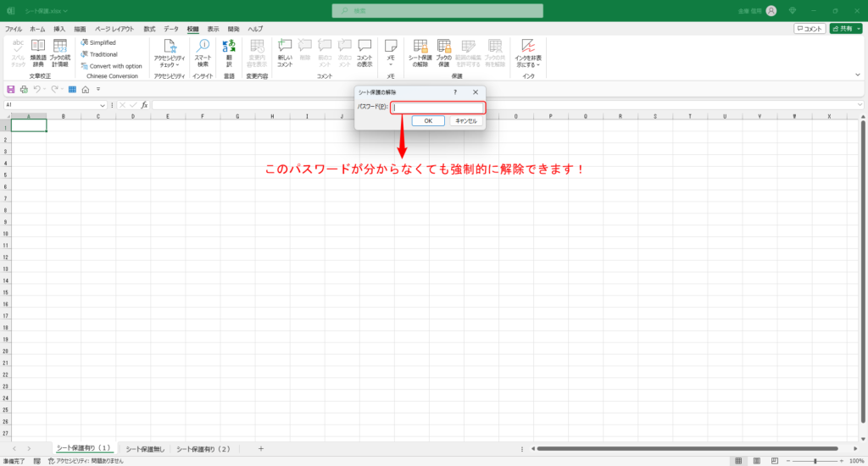Open the 共有 share dropdown
Screen dimensions: 868x466
[859, 28]
